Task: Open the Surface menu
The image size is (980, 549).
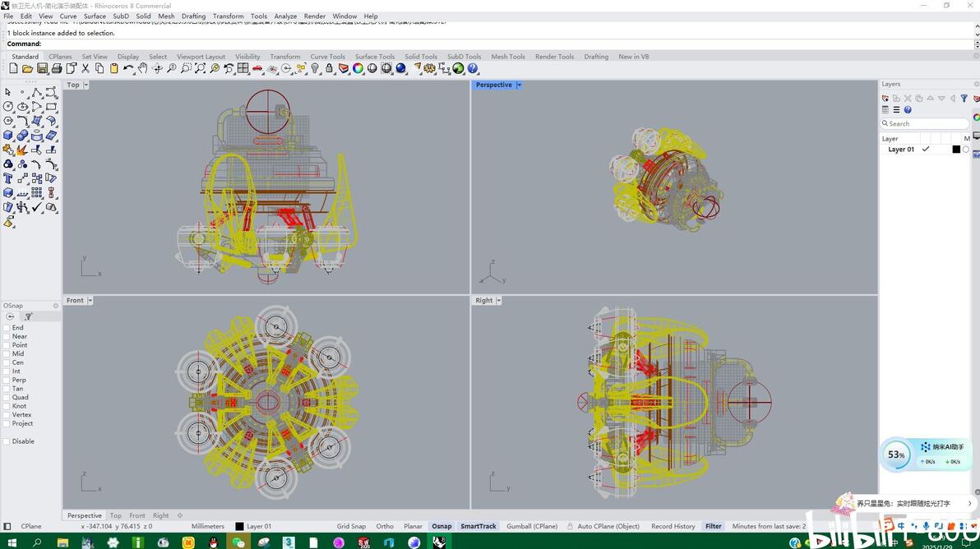Action: (95, 16)
